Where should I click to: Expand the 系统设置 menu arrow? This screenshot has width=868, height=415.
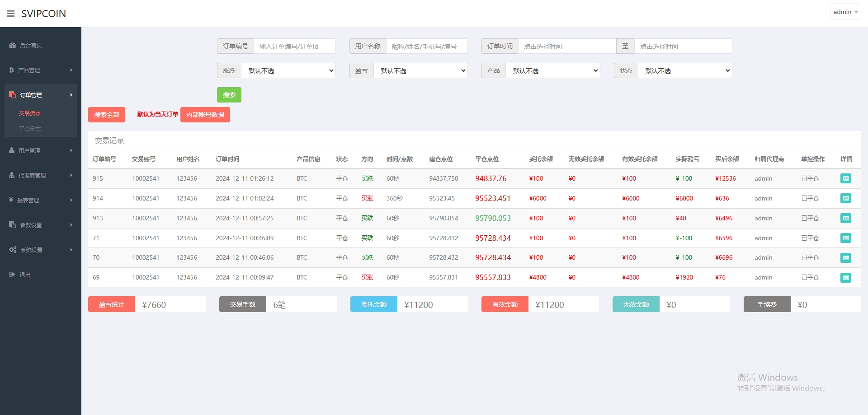pyautogui.click(x=71, y=250)
